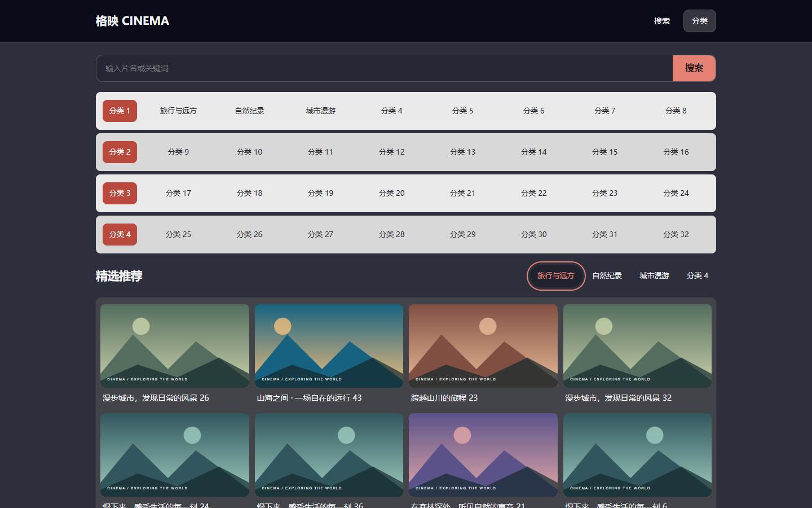Open category 分类 5
The image size is (812, 508).
point(463,111)
